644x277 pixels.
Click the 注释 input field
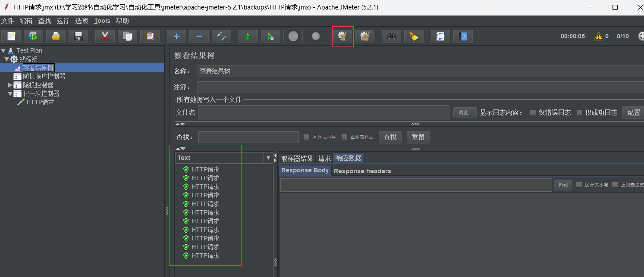pyautogui.click(x=421, y=87)
